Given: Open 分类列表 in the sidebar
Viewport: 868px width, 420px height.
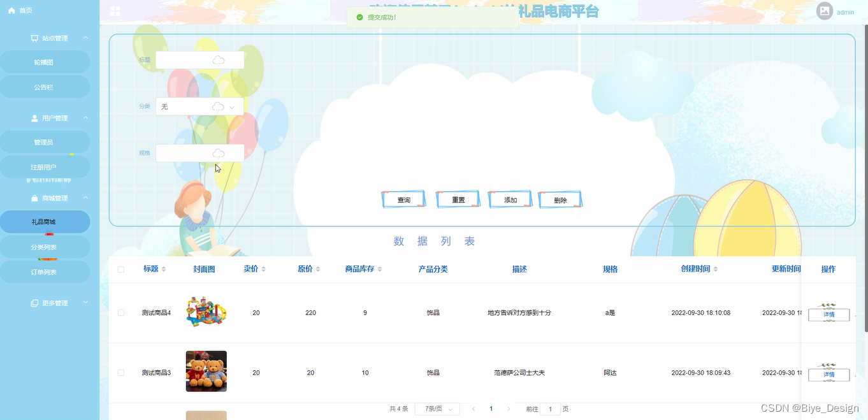Looking at the screenshot, I should click(44, 247).
